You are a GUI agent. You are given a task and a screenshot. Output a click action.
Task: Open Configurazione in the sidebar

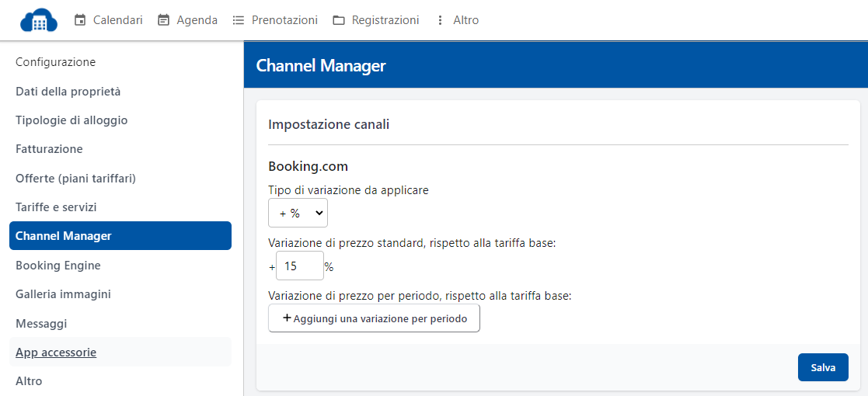pos(56,62)
